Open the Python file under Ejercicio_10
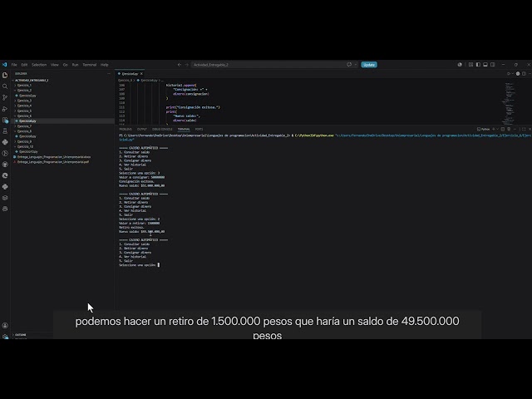This screenshot has width=532, height=399. [28, 151]
